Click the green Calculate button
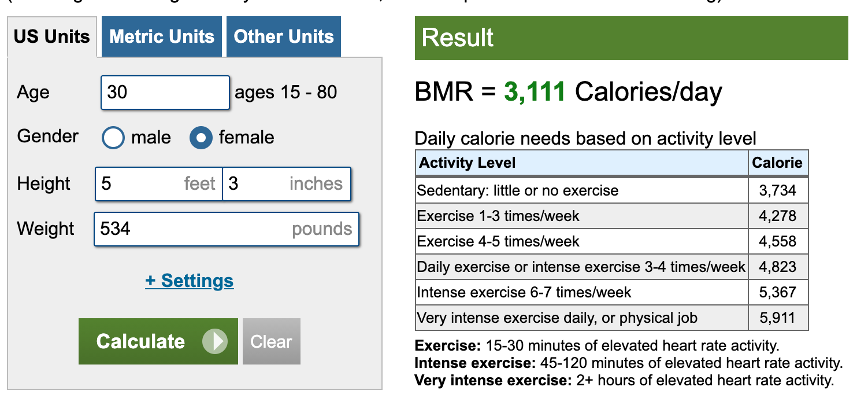The height and width of the screenshot is (405, 868). pos(158,341)
